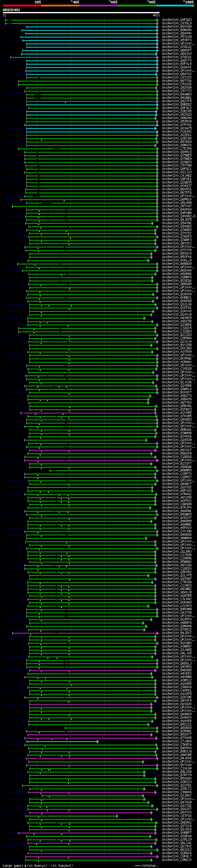The height and width of the screenshot is (868, 197).
Task: Select hit label UniRef100_A7K0B5
Action: tap(177, 417)
